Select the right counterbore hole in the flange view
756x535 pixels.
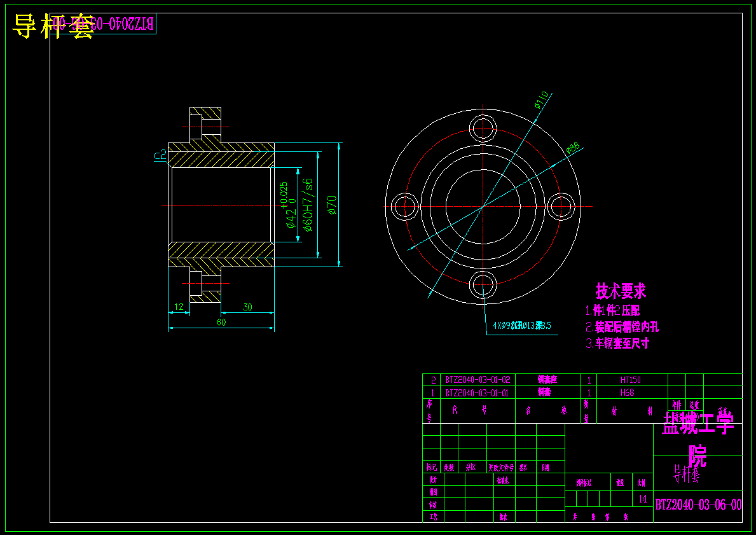561,207
